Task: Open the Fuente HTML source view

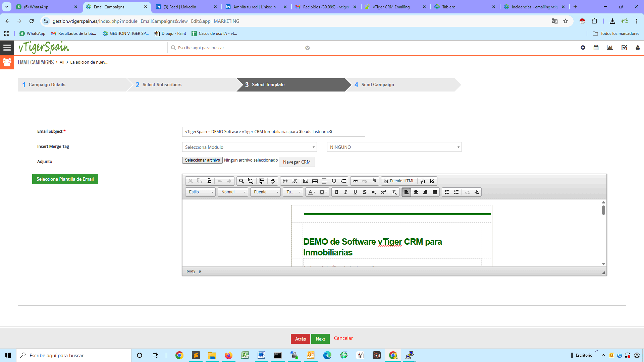Action: [399, 181]
